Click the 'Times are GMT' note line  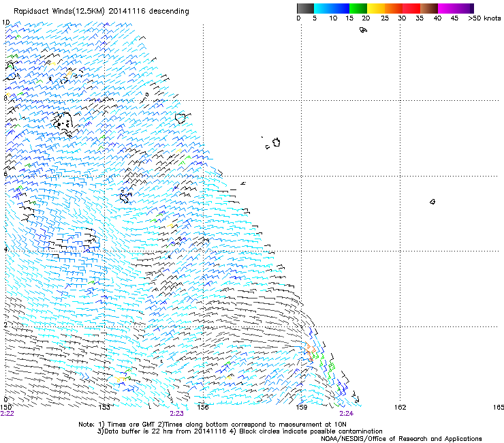(212, 425)
